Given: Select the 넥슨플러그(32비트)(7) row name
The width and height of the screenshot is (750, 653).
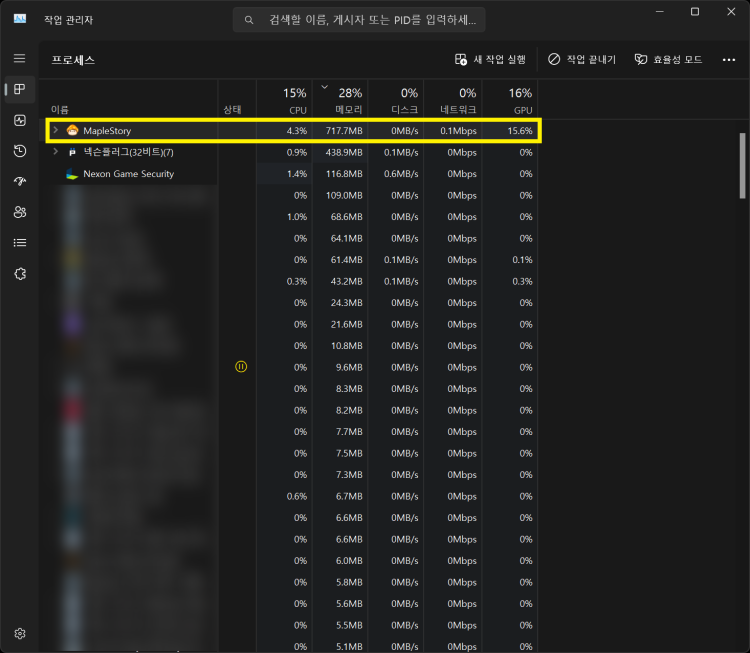Looking at the screenshot, I should 128,152.
